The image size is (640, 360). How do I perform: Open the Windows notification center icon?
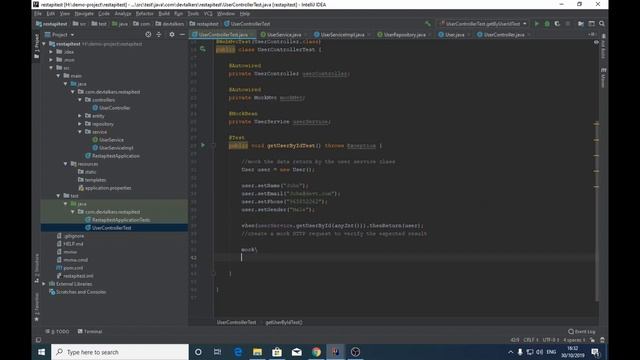click(x=595, y=352)
